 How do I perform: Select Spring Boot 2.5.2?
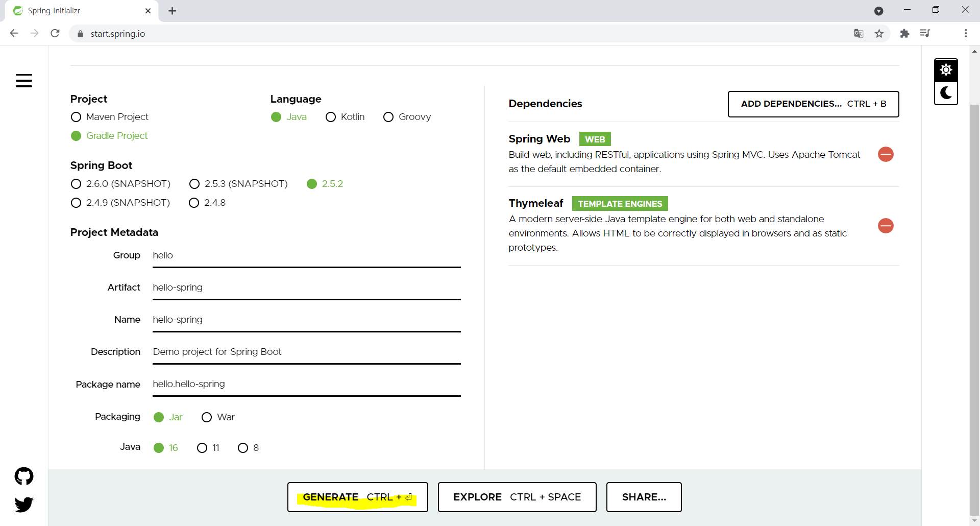point(325,184)
